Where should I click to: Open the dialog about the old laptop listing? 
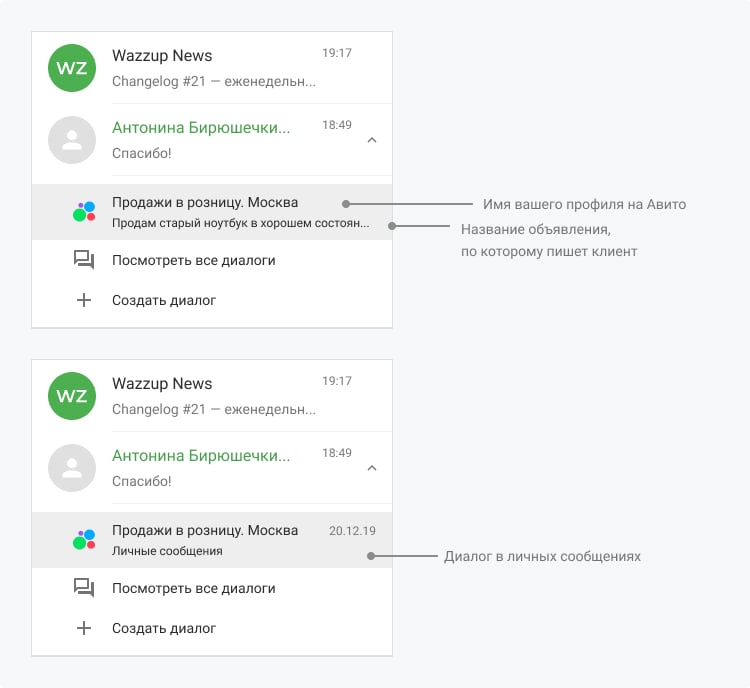coord(240,222)
